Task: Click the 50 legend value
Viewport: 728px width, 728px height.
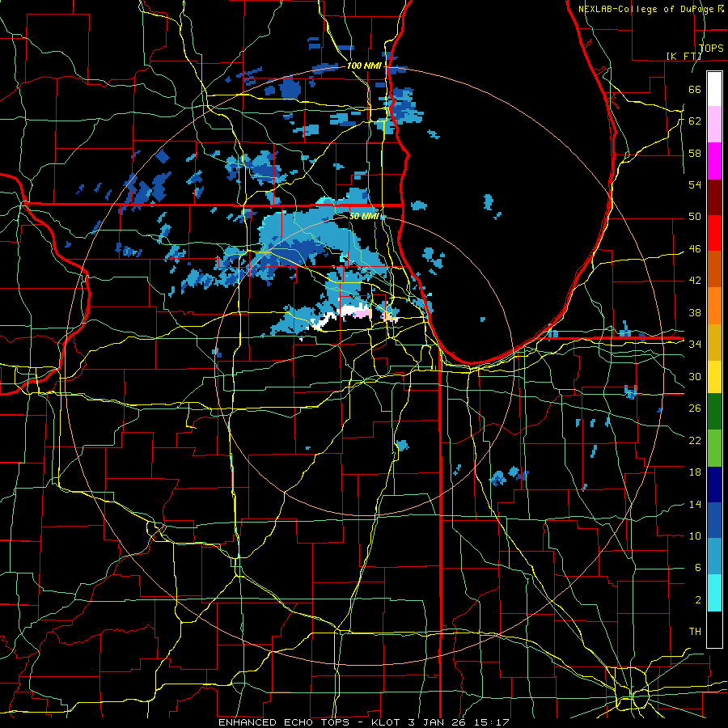Action: 695,217
